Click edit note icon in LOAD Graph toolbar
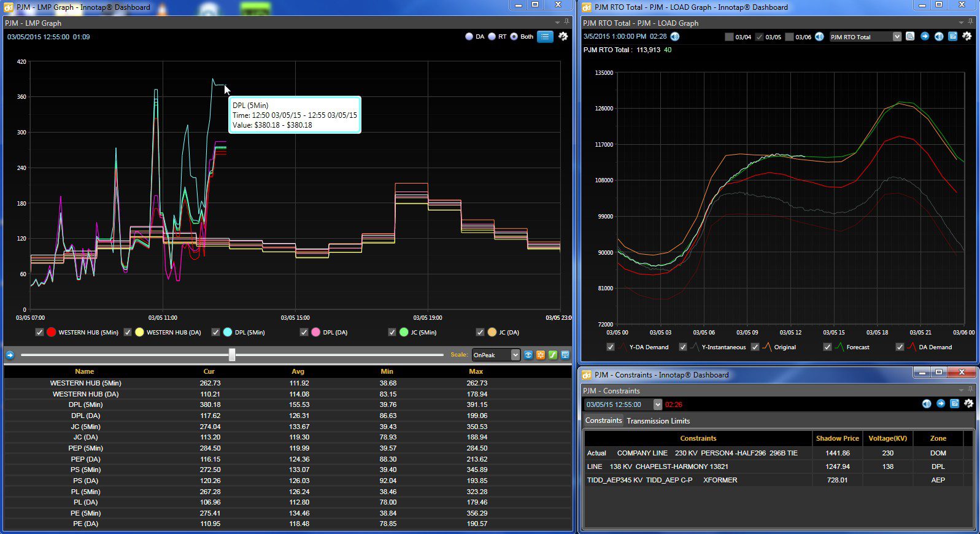 pos(953,37)
